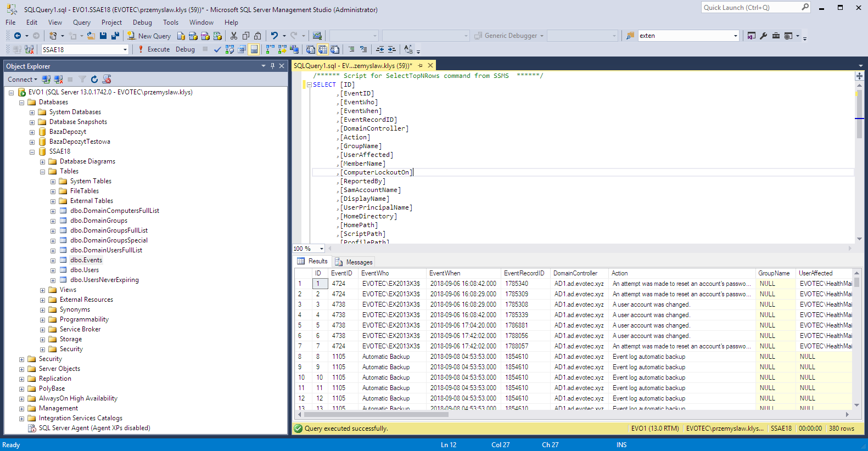868x451 pixels.
Task: Collapse the Tables folder node
Action: coord(43,172)
